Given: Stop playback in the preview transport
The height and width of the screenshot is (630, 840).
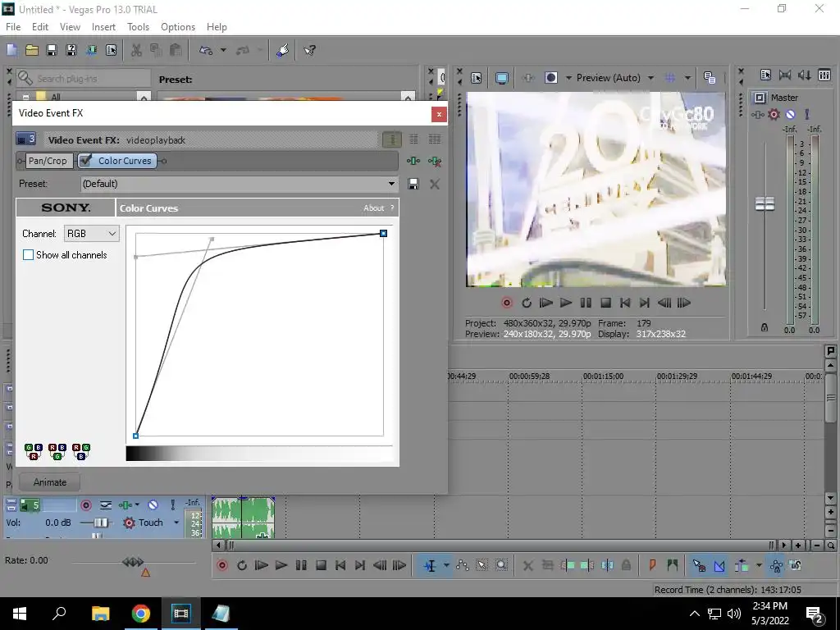Looking at the screenshot, I should 606,303.
